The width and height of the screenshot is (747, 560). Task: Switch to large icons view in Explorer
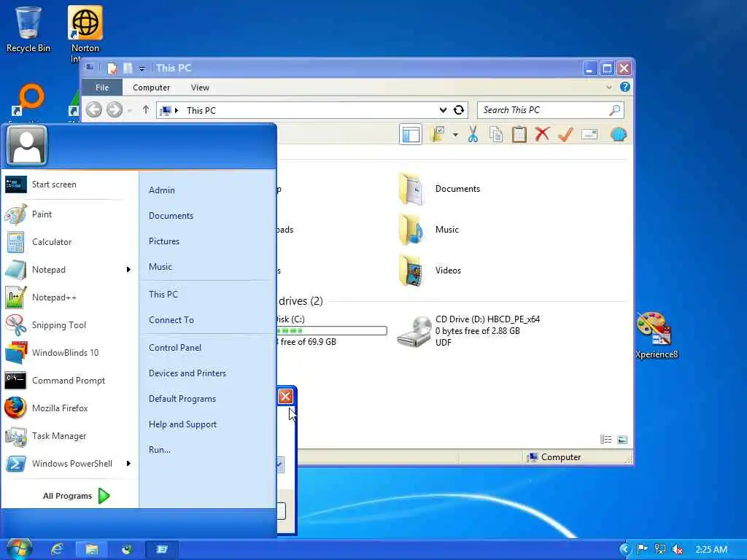pyautogui.click(x=622, y=440)
